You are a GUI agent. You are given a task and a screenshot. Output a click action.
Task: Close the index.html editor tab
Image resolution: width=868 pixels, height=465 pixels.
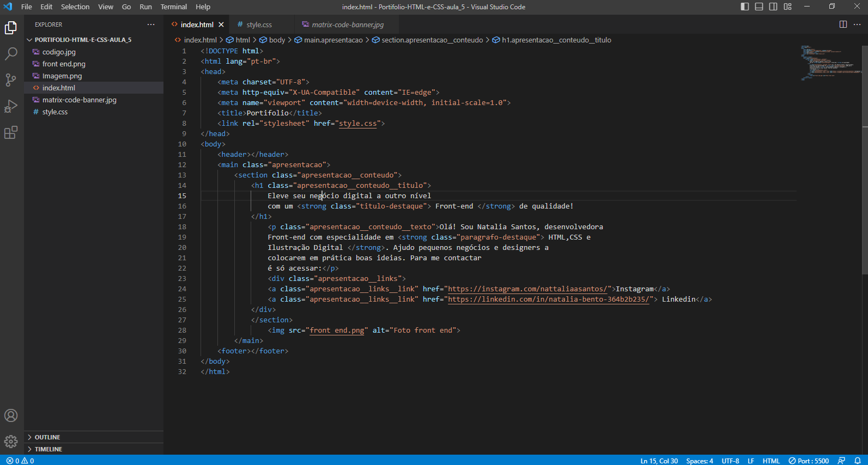pyautogui.click(x=221, y=25)
